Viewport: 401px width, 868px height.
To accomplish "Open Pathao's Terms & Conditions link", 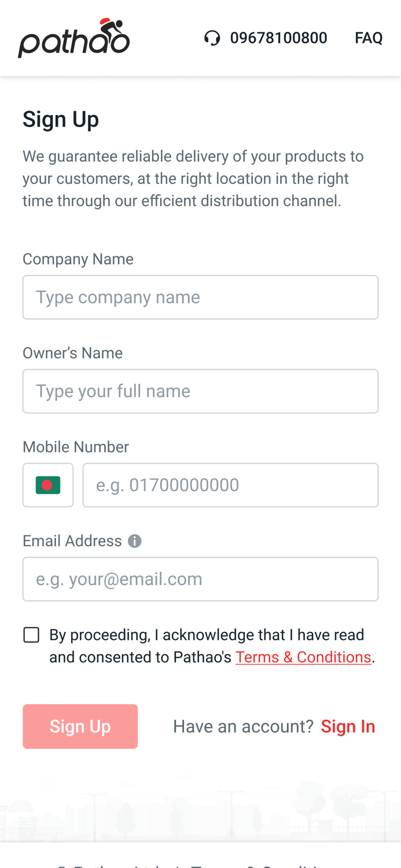I will (303, 657).
